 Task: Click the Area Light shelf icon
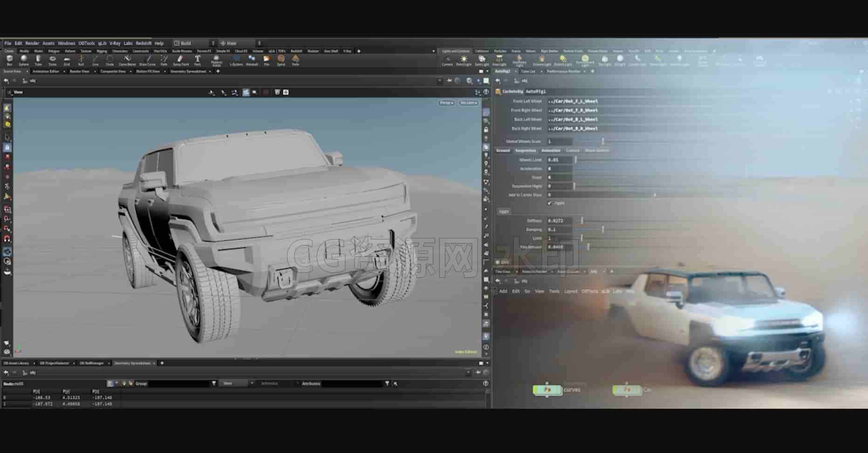pos(499,60)
